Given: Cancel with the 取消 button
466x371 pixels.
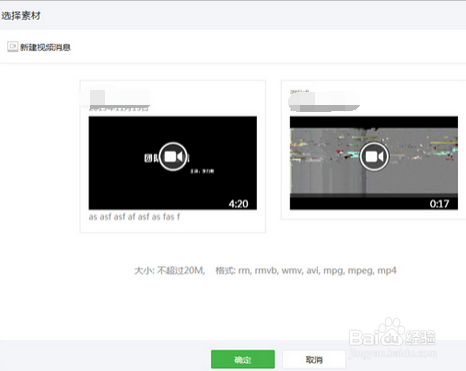Looking at the screenshot, I should (x=314, y=359).
